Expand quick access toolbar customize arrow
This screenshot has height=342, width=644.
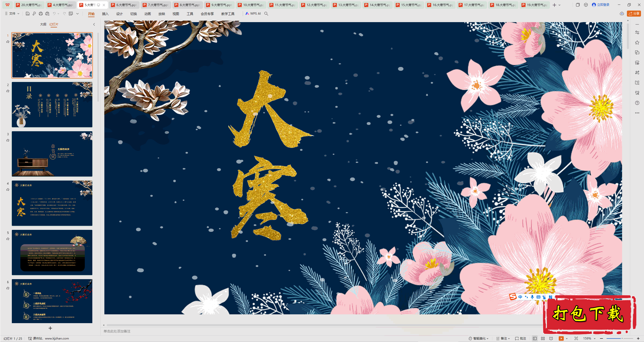(x=77, y=14)
